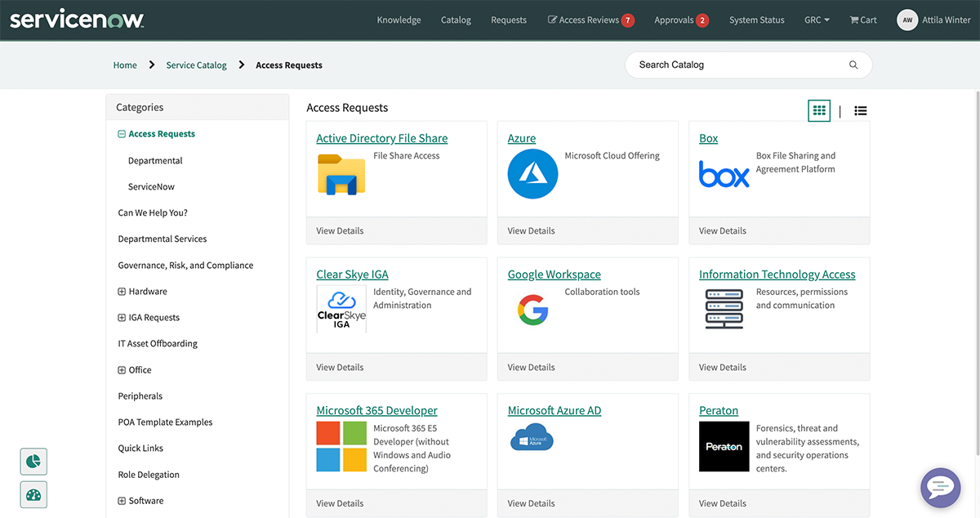Open the Box title link

click(x=708, y=138)
